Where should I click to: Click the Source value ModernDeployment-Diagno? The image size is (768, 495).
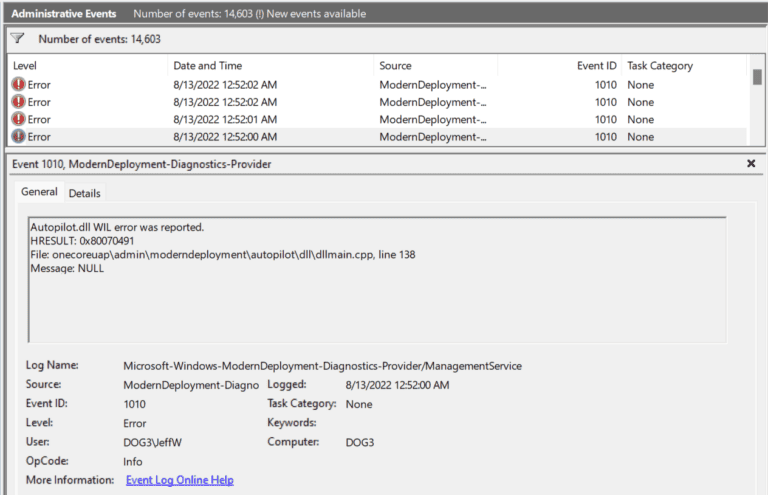coord(191,385)
